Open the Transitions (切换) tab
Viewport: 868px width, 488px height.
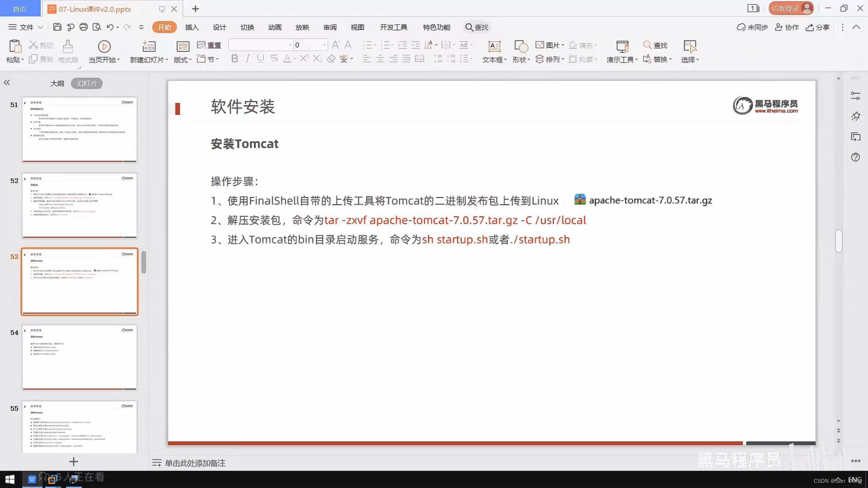click(x=247, y=27)
